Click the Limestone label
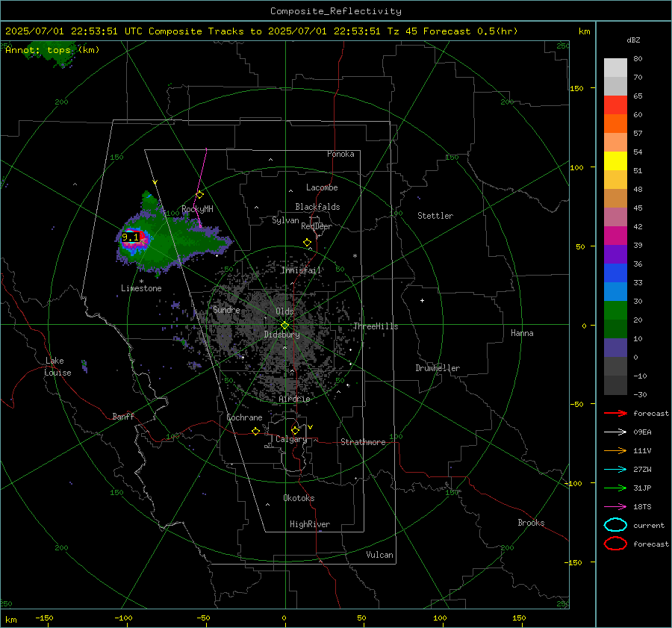 pos(141,288)
